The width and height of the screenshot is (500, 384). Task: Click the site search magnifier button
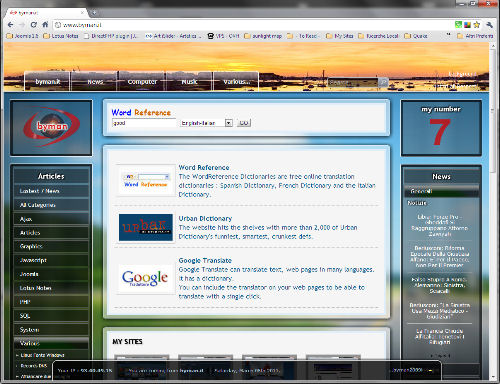384,82
